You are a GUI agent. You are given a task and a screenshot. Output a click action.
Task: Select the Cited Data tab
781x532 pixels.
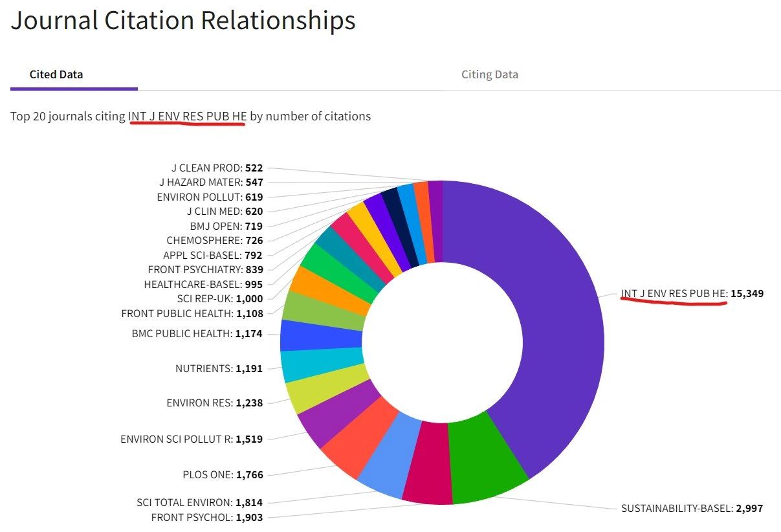54,74
